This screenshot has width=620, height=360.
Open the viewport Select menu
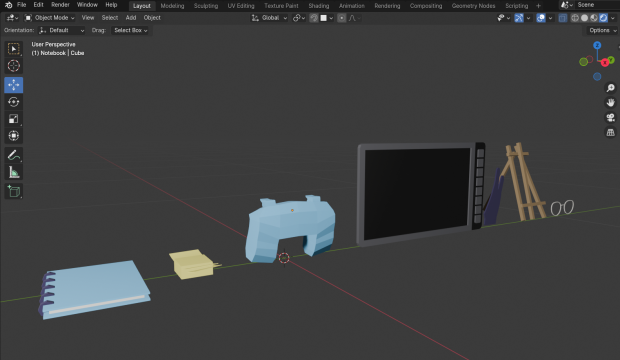pyautogui.click(x=110, y=18)
